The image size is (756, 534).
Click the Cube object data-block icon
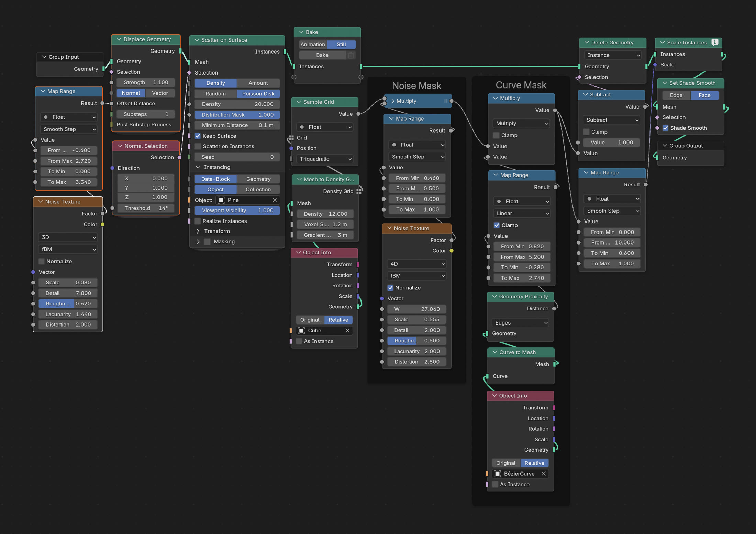pos(301,331)
